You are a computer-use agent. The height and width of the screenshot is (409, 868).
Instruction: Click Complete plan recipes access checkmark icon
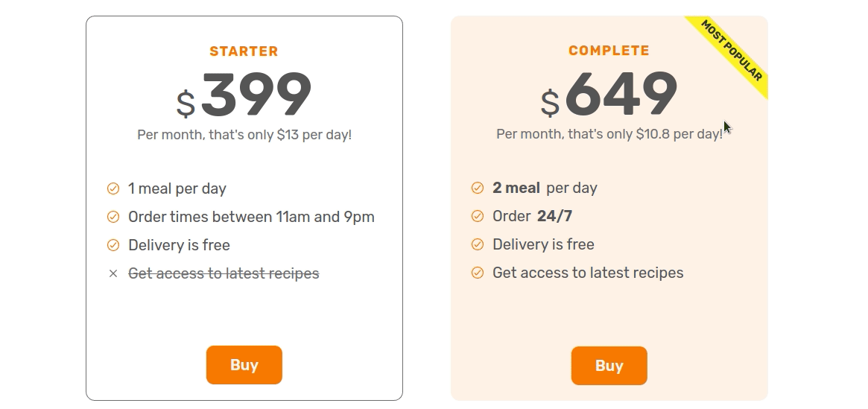[478, 273]
